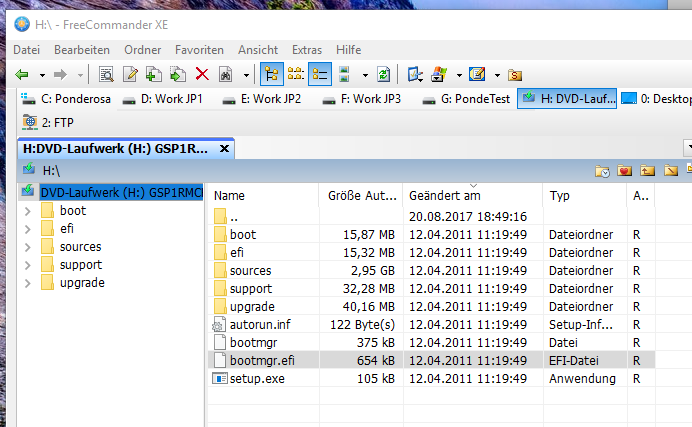Click the refresh icon with green arrows

coord(384,75)
